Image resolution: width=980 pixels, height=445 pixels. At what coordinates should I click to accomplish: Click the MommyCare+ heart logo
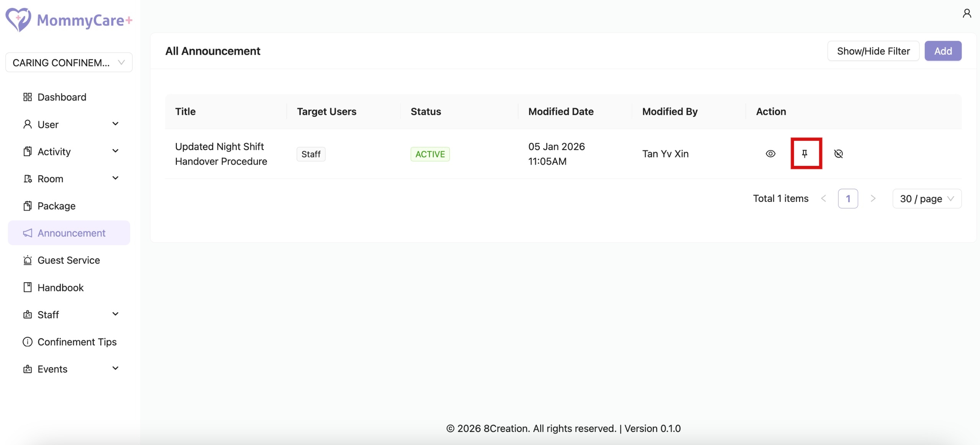(18, 20)
